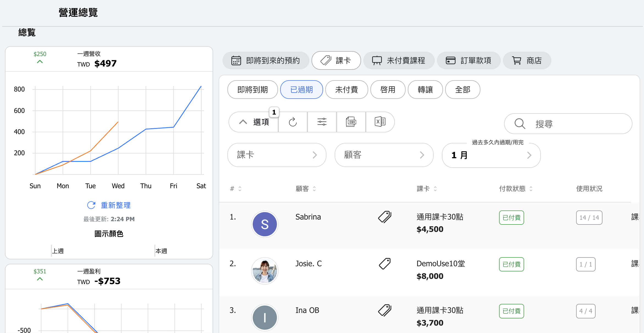644x333 pixels.
Task: Open the 1 月 expiry period dropdown
Action: 491,156
